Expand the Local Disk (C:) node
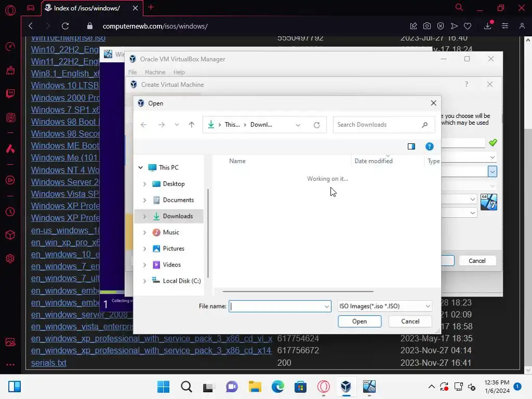532x399 pixels. pyautogui.click(x=144, y=281)
